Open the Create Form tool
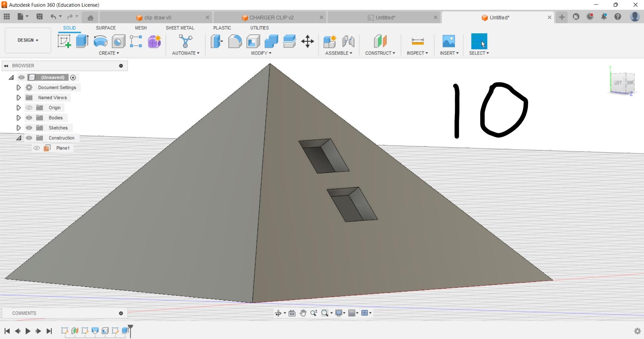Screen dimensions: 644x339 tap(154, 41)
